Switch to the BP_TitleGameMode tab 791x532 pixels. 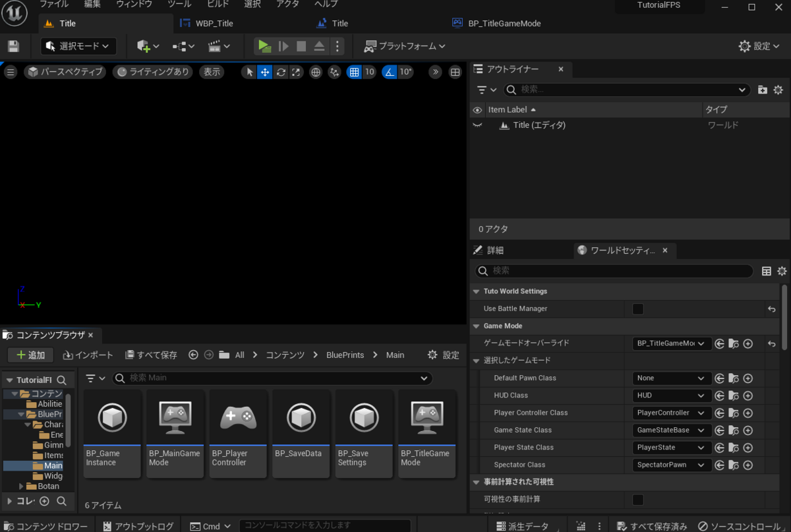tap(504, 23)
